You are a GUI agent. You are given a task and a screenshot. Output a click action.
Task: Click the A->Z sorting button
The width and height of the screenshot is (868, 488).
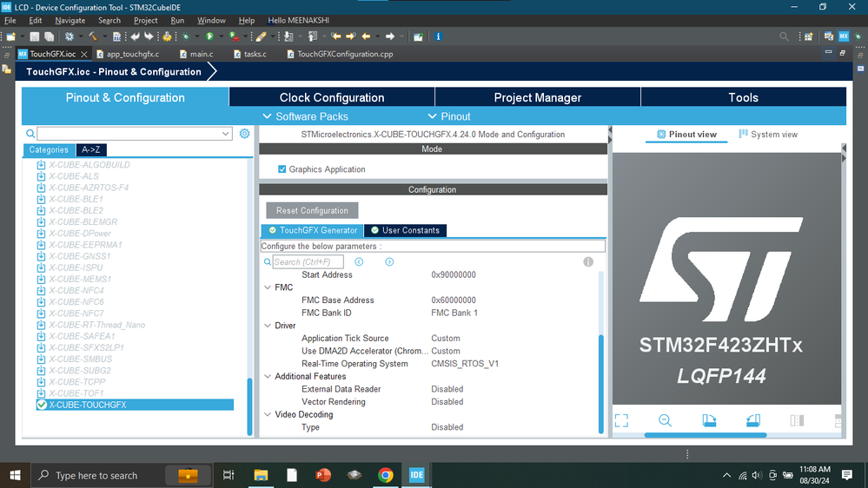pyautogui.click(x=90, y=150)
